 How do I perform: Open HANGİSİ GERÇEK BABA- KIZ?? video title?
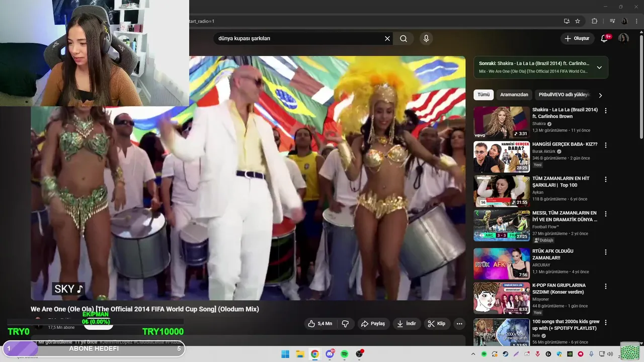(565, 144)
